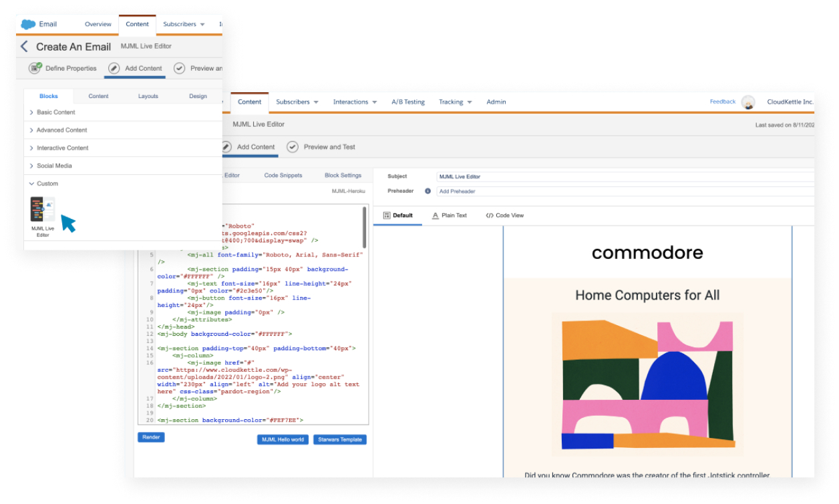The width and height of the screenshot is (839, 504).
Task: Click code line "</mj-attributes>"
Action: click(x=201, y=319)
